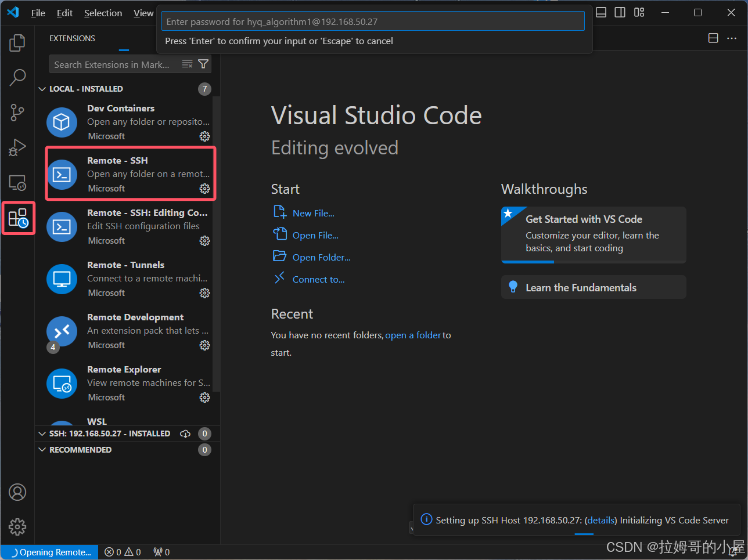Click the 'open a folder' link
The width and height of the screenshot is (748, 560).
(413, 335)
